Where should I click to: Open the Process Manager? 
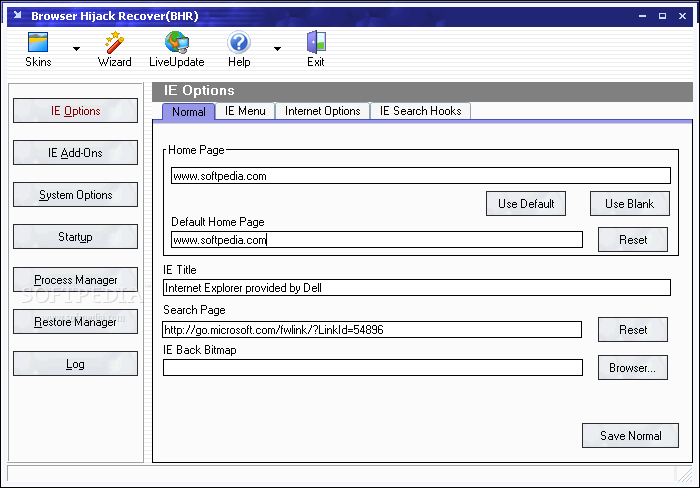pos(75,279)
